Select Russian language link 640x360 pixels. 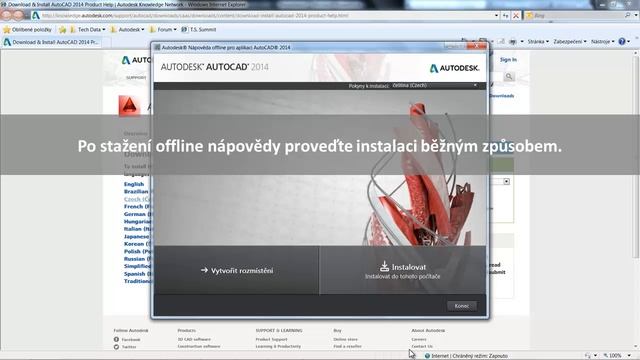(x=137, y=259)
